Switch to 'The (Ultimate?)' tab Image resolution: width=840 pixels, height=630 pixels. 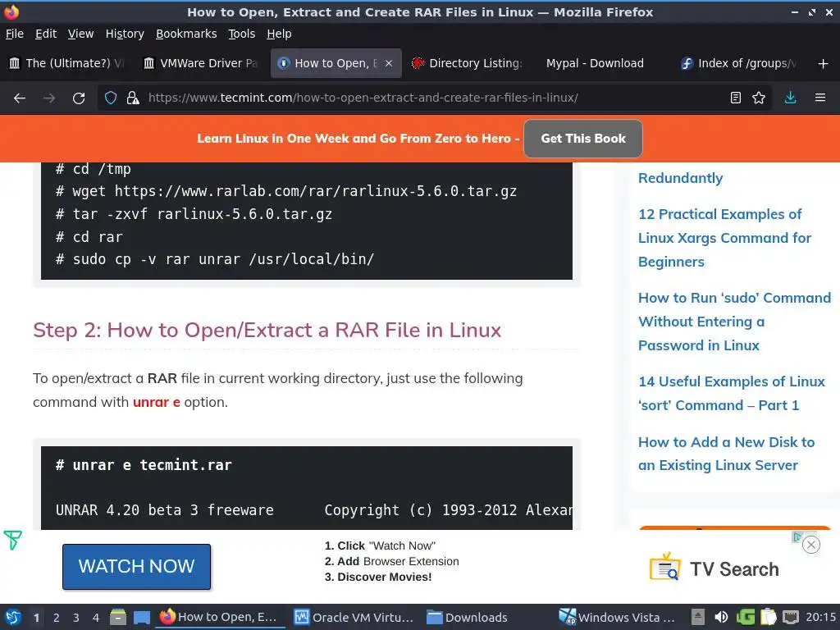coord(66,63)
